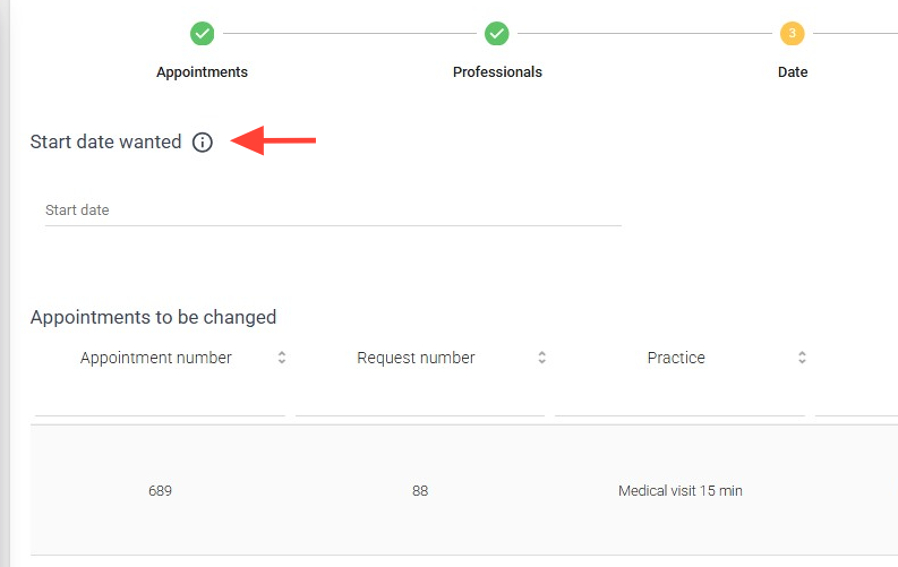This screenshot has height=567, width=898.
Task: Select request number 88 cell
Action: (x=420, y=491)
